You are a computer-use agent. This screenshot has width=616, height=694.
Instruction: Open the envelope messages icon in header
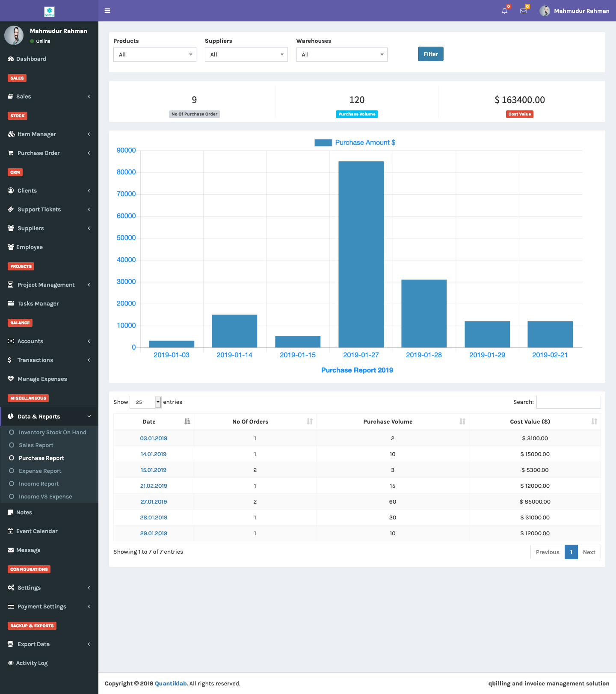[x=523, y=11]
